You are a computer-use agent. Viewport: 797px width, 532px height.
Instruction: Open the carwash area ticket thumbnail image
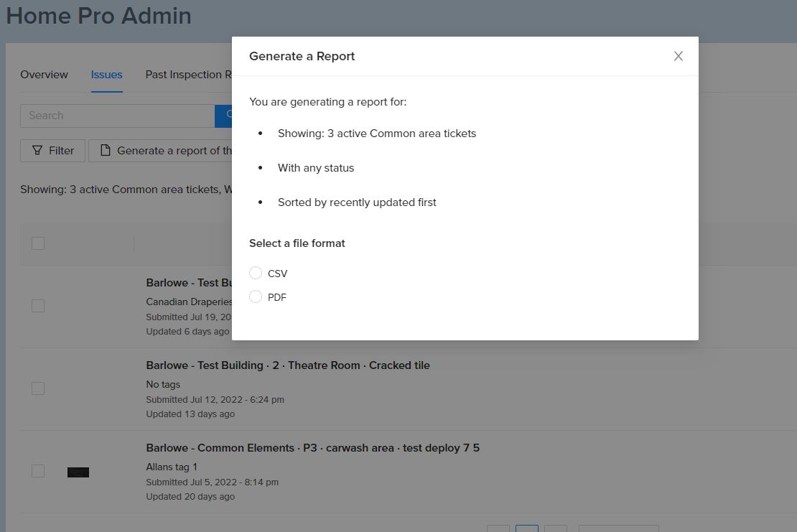click(x=78, y=472)
